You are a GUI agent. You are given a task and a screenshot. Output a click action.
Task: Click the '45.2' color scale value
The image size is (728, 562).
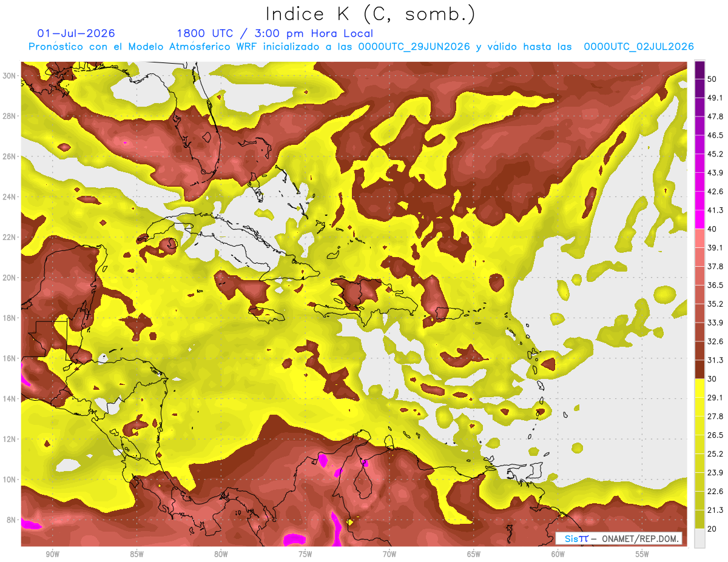pos(715,154)
